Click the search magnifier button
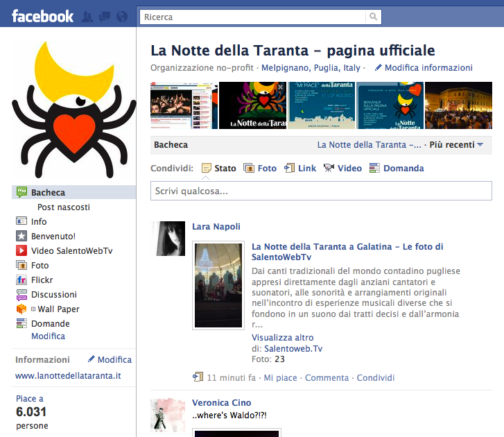504x437 pixels. (x=373, y=17)
